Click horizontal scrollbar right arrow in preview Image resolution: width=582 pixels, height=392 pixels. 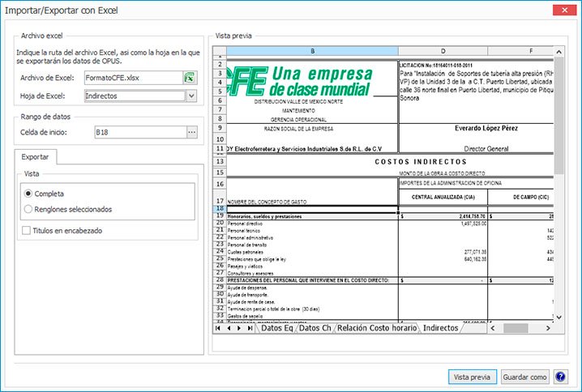(x=549, y=329)
